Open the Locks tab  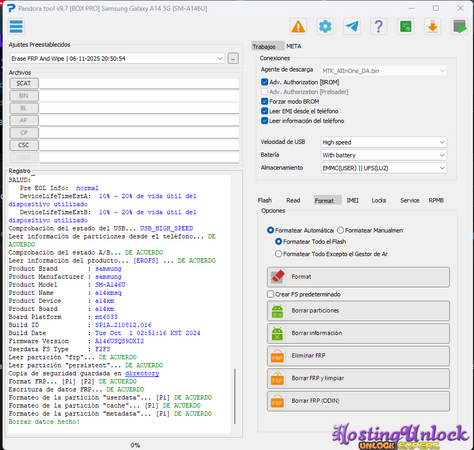click(379, 201)
